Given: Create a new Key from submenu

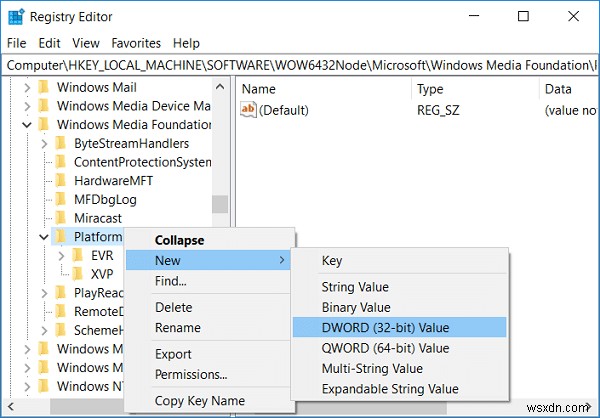Looking at the screenshot, I should pos(399,261).
